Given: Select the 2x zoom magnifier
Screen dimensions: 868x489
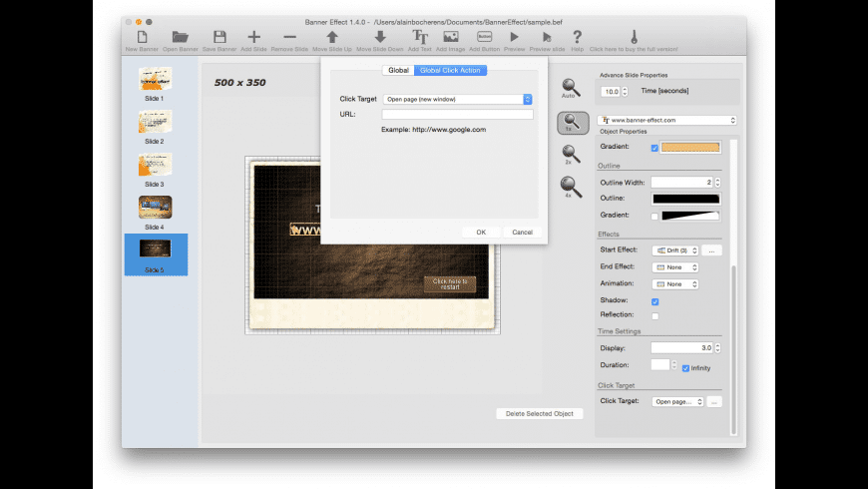Looking at the screenshot, I should pos(571,154).
